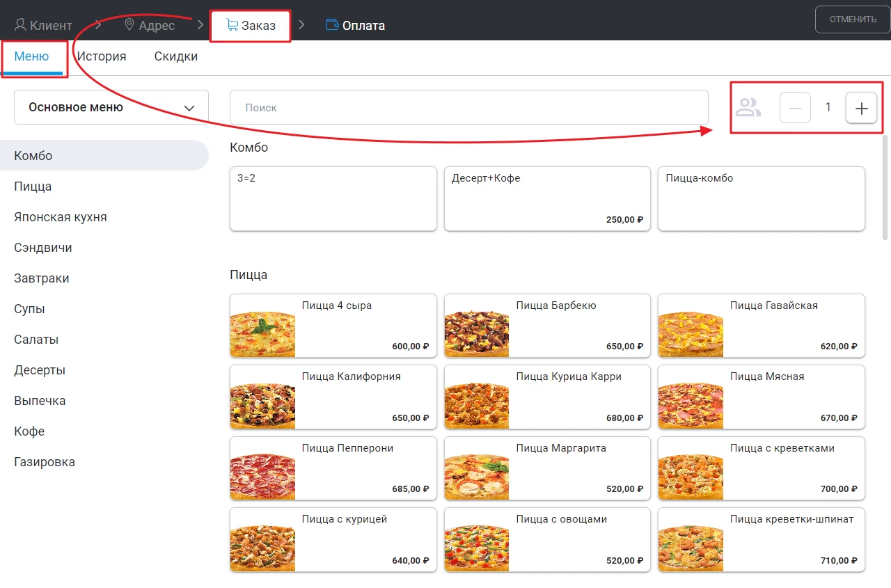The image size is (891, 588).
Task: Click the Поиск search field
Action: pyautogui.click(x=468, y=107)
